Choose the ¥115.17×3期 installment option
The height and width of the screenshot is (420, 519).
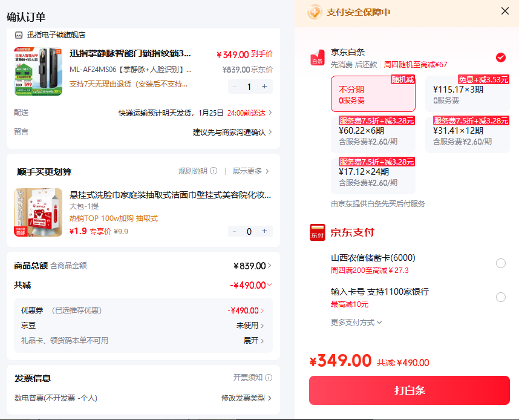[467, 94]
